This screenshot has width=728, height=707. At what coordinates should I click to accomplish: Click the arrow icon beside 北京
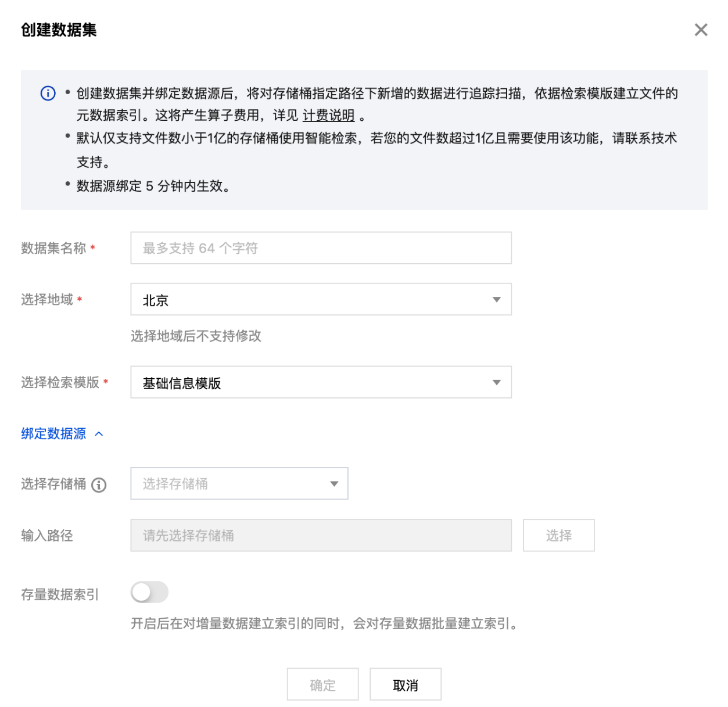[496, 300]
